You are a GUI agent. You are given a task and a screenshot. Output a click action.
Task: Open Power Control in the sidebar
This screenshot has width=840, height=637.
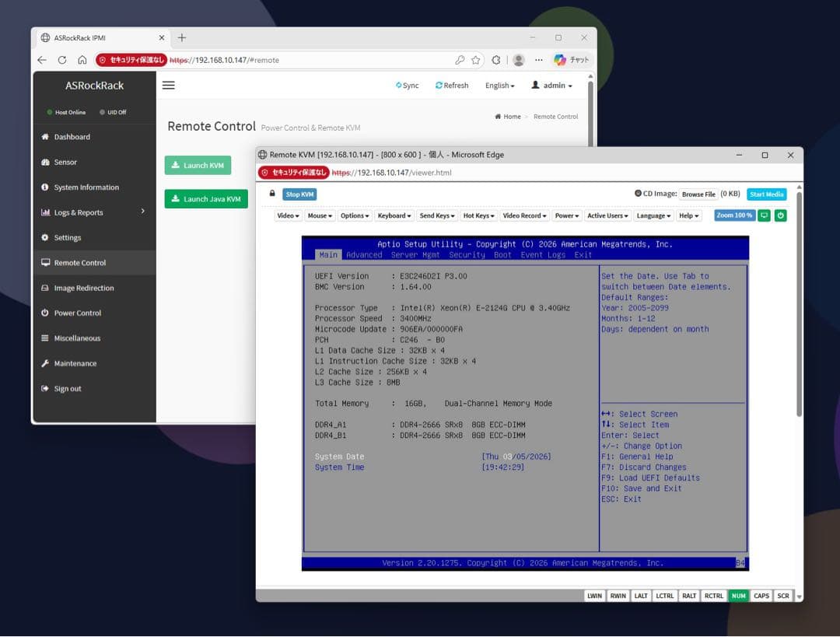[95, 313]
